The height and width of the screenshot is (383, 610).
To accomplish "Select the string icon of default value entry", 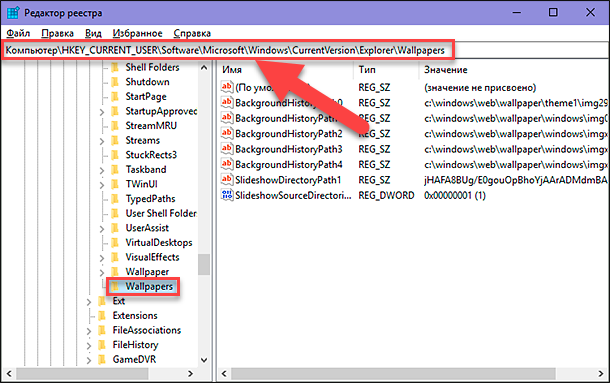I will tap(227, 87).
